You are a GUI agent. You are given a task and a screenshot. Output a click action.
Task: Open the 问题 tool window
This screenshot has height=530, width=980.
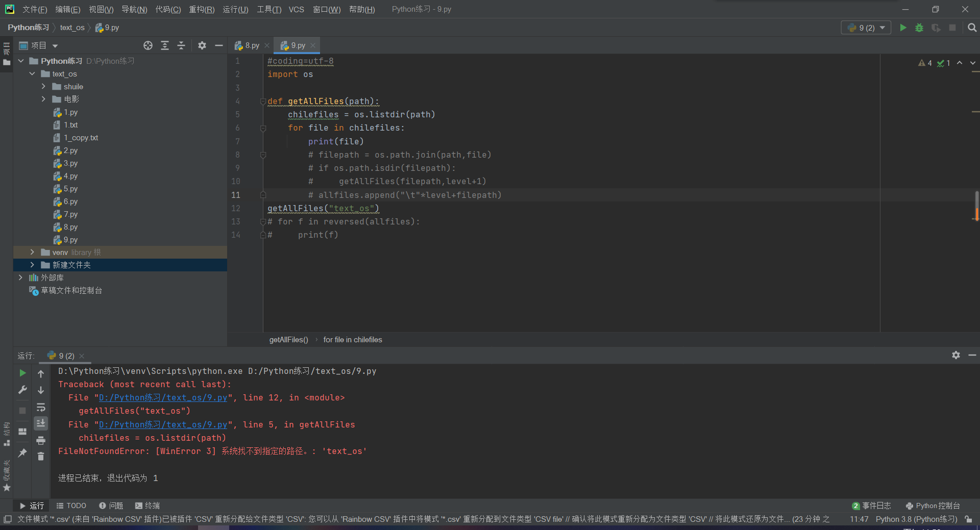click(111, 506)
